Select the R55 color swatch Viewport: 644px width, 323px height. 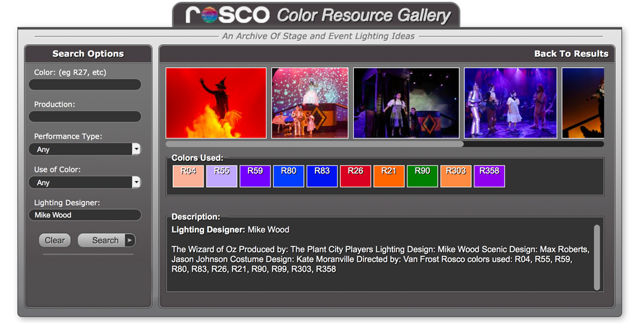click(x=222, y=176)
